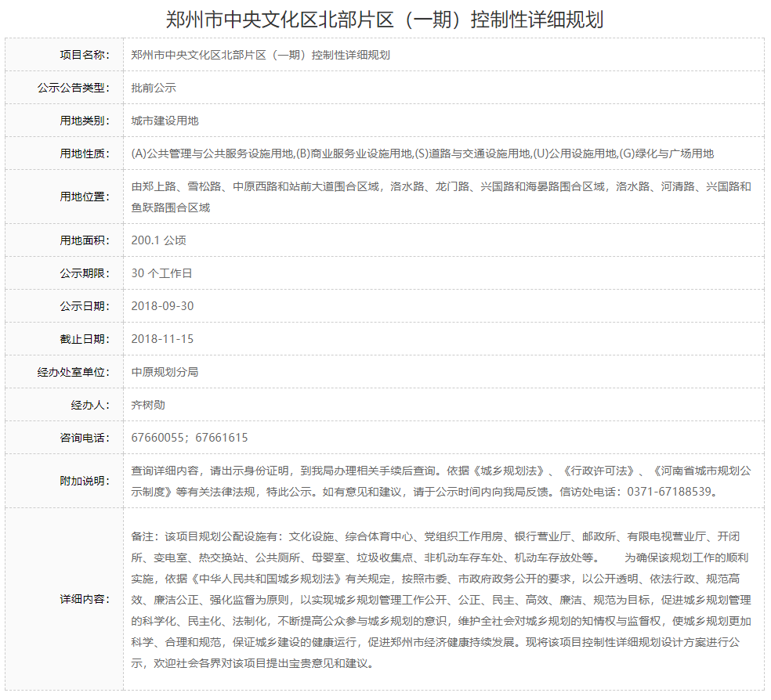Click the consultation phone numbers 67660055；67661615
This screenshot has height=700, width=771.
tap(190, 438)
